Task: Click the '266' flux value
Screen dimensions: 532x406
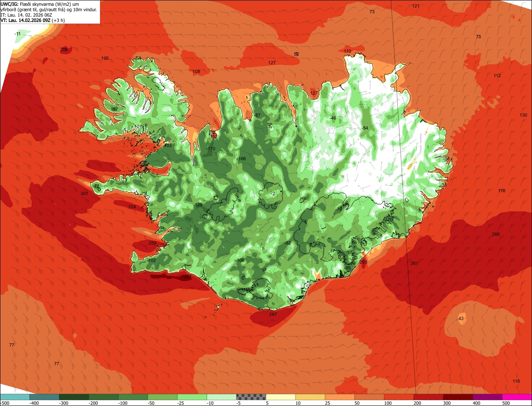Action: pos(496,234)
